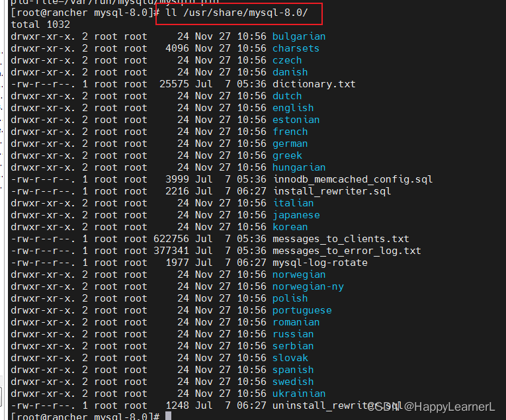
Task: Click the 622756 file size value
Action: (171, 239)
